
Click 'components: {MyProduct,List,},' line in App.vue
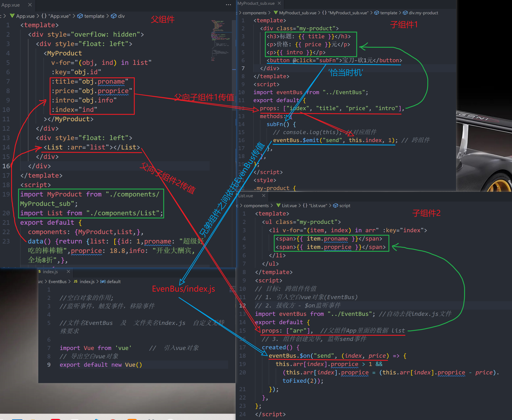pos(86,232)
